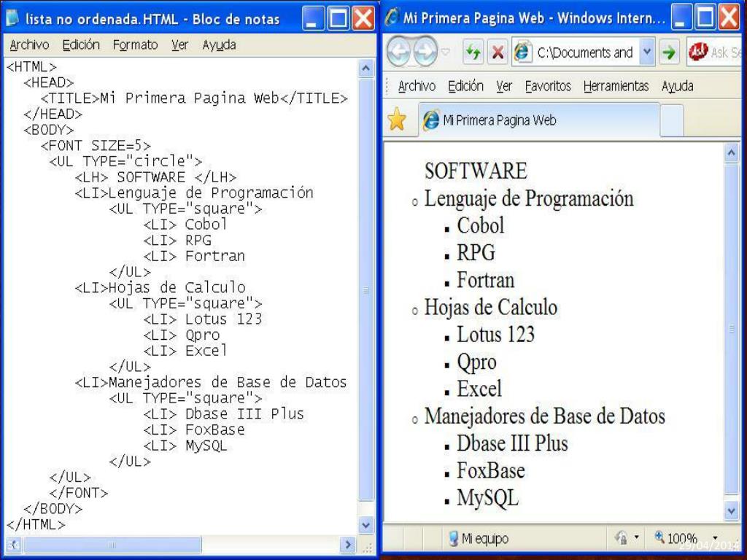The image size is (747, 560).
Task: Maximize the Internet Explorer window
Action: tap(706, 17)
